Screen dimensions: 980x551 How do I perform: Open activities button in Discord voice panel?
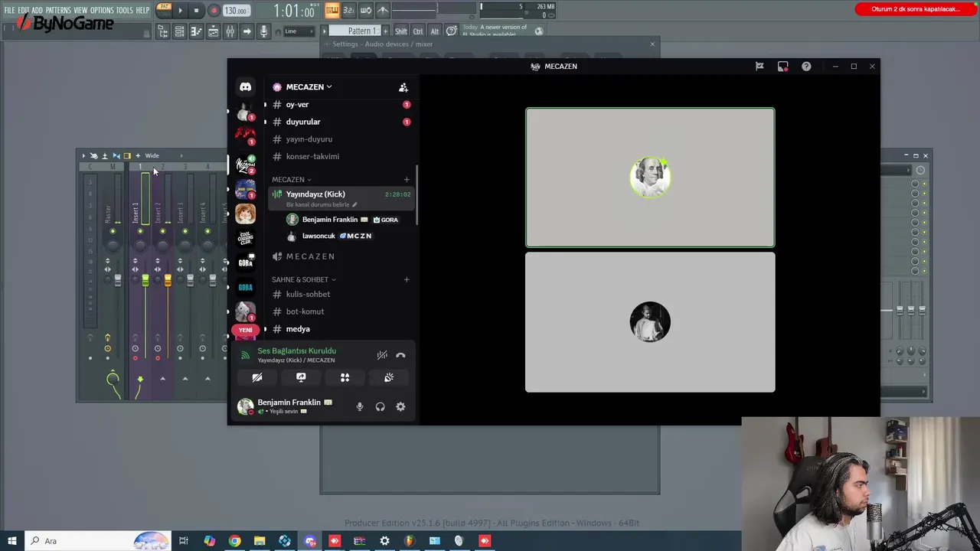[345, 377]
